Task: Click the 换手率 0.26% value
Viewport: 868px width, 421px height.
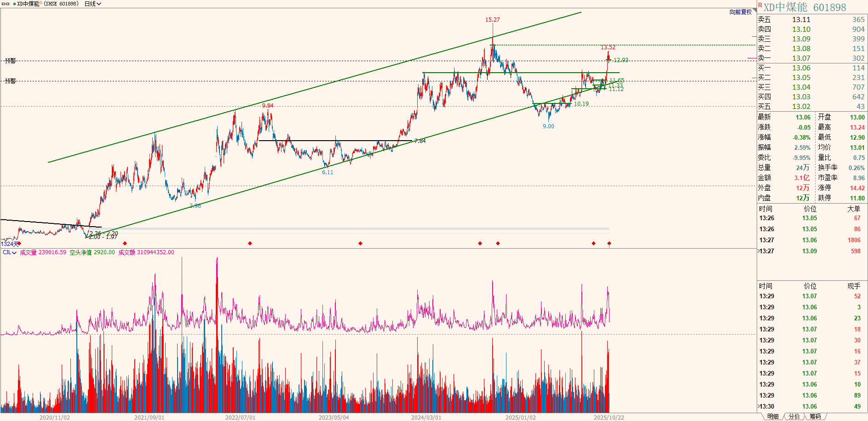Action: pos(857,168)
